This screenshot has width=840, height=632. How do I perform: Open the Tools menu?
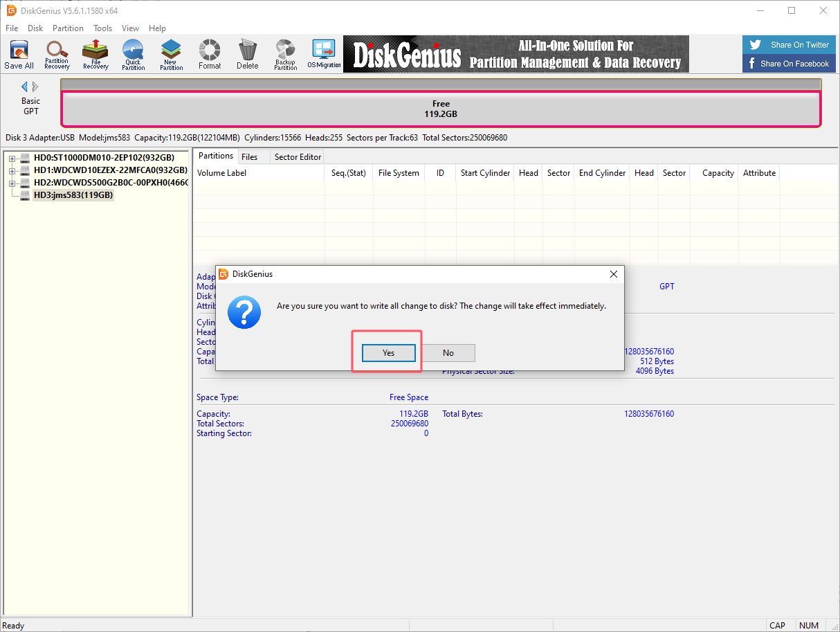[103, 28]
